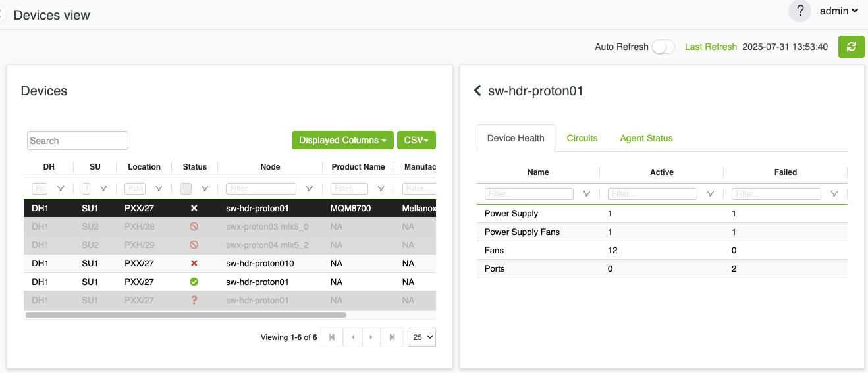Viewport: 868px width, 373px height.
Task: Click the green refresh icon button
Action: (851, 47)
